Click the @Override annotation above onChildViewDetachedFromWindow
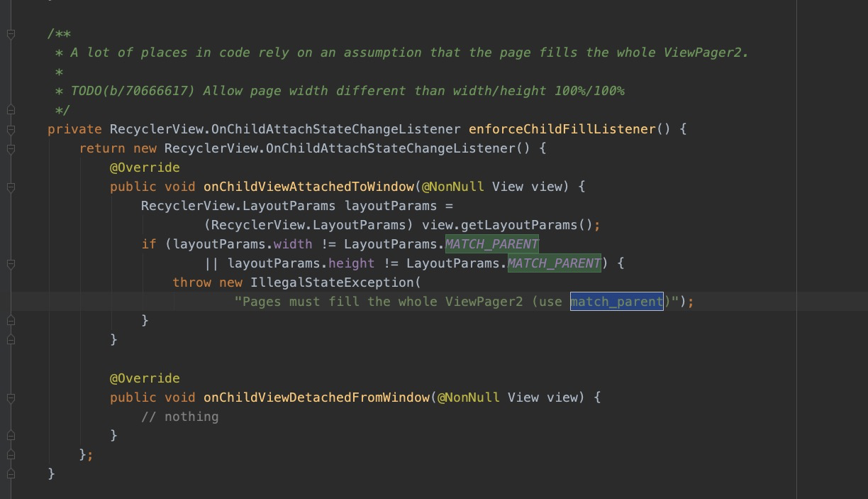The image size is (868, 499). pyautogui.click(x=145, y=378)
